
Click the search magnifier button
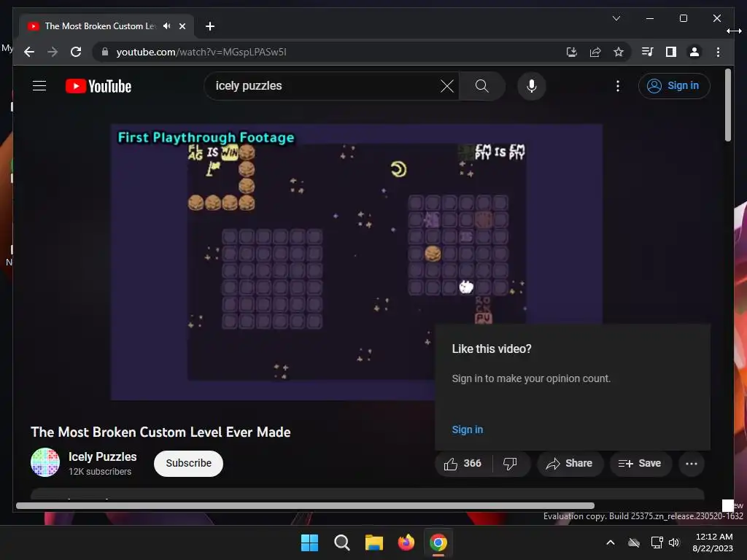pyautogui.click(x=482, y=86)
